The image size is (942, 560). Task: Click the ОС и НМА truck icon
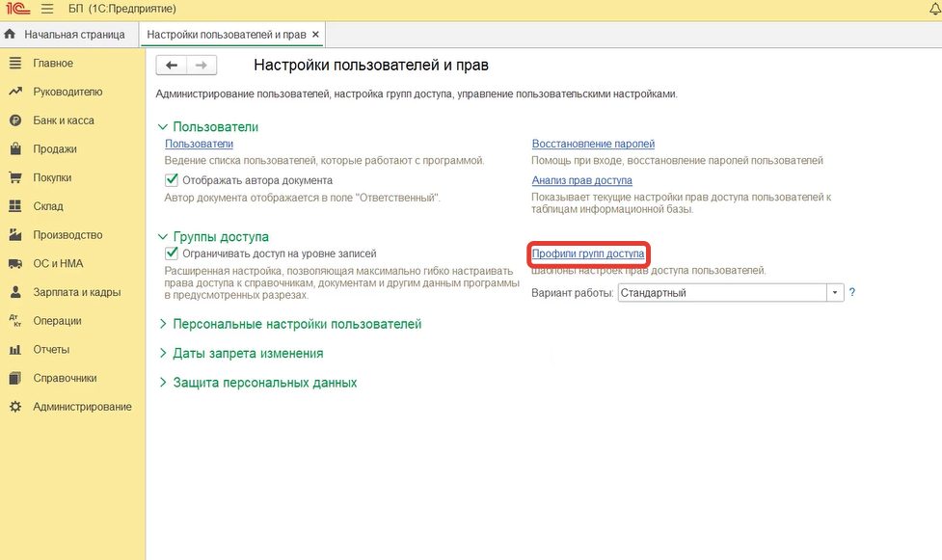click(x=14, y=263)
